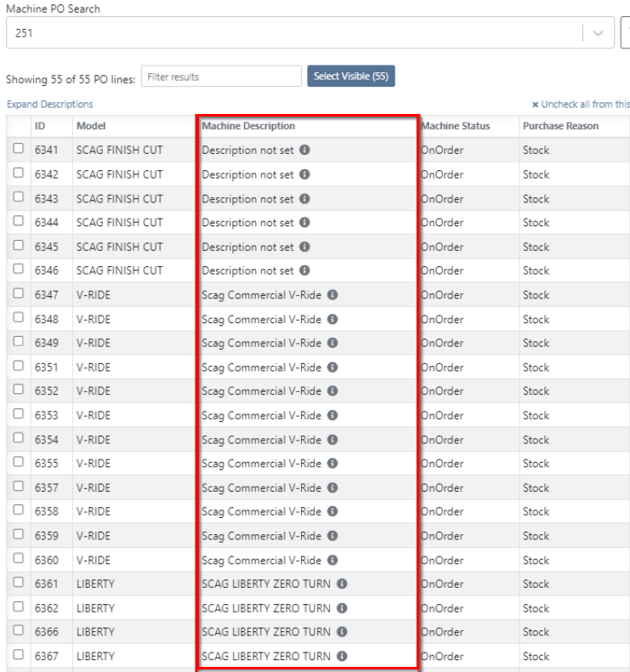
Task: Tick the checkbox for ID 6341
Action: [19, 148]
